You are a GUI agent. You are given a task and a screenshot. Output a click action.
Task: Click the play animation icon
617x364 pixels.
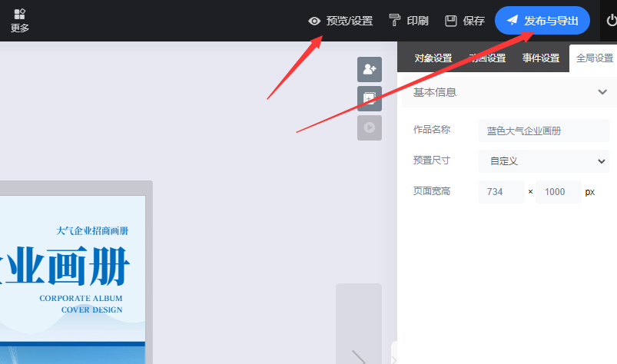[x=369, y=127]
